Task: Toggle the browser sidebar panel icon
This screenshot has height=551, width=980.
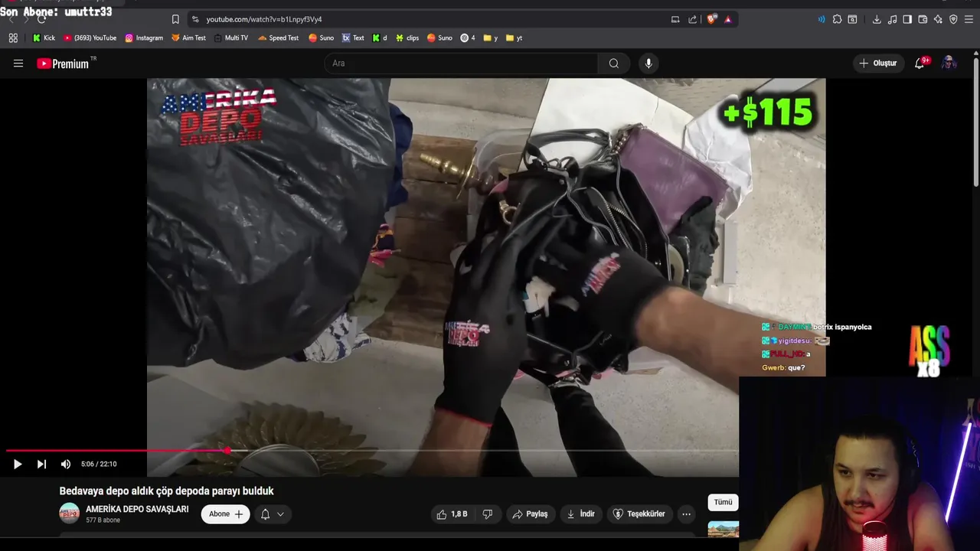Action: tap(907, 19)
